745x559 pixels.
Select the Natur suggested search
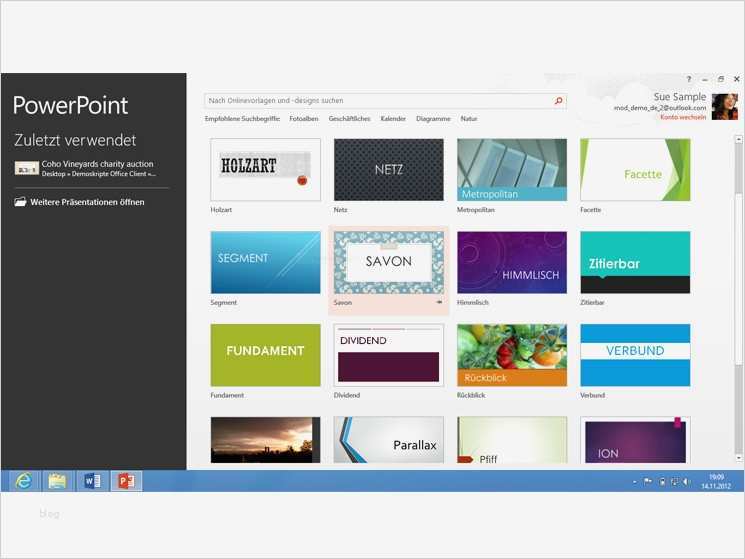468,119
